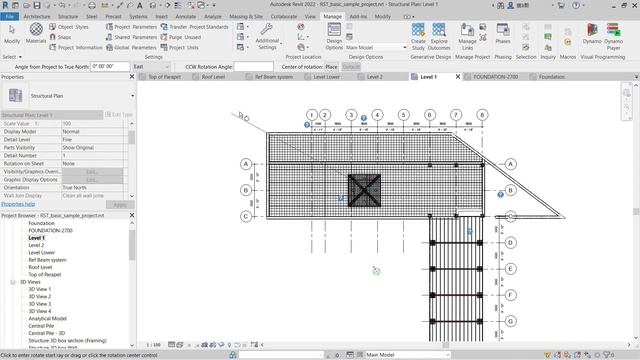This screenshot has width=640, height=360.
Task: Click grid bubble A at the left
Action: coord(246,164)
